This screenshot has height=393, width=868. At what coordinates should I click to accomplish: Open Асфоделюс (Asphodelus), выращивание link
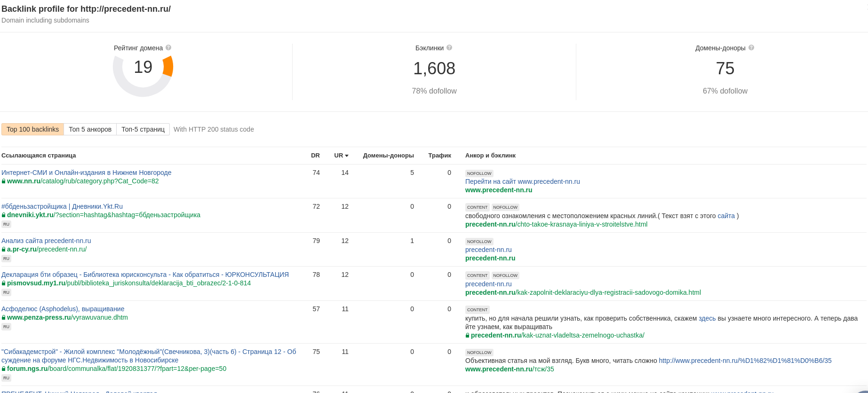click(x=63, y=309)
